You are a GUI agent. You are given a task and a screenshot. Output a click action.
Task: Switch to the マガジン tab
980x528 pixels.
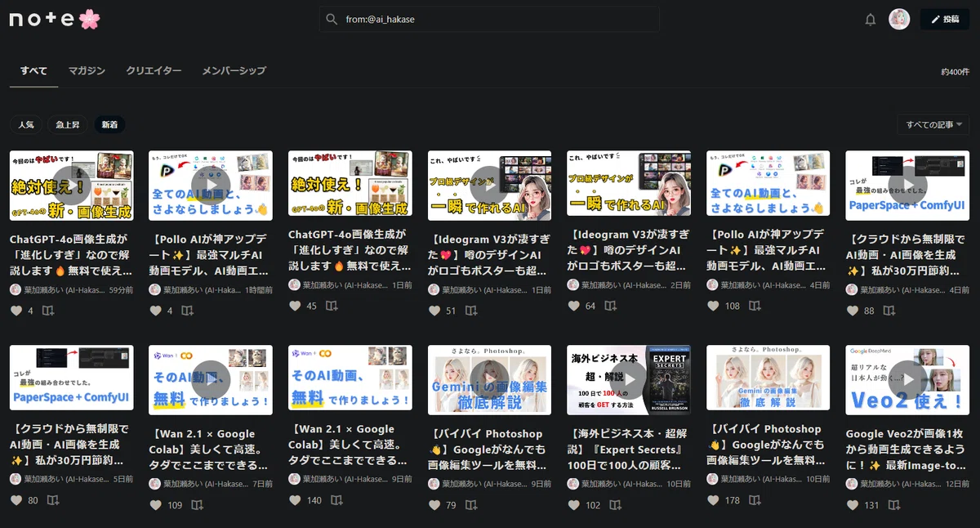[x=87, y=71]
